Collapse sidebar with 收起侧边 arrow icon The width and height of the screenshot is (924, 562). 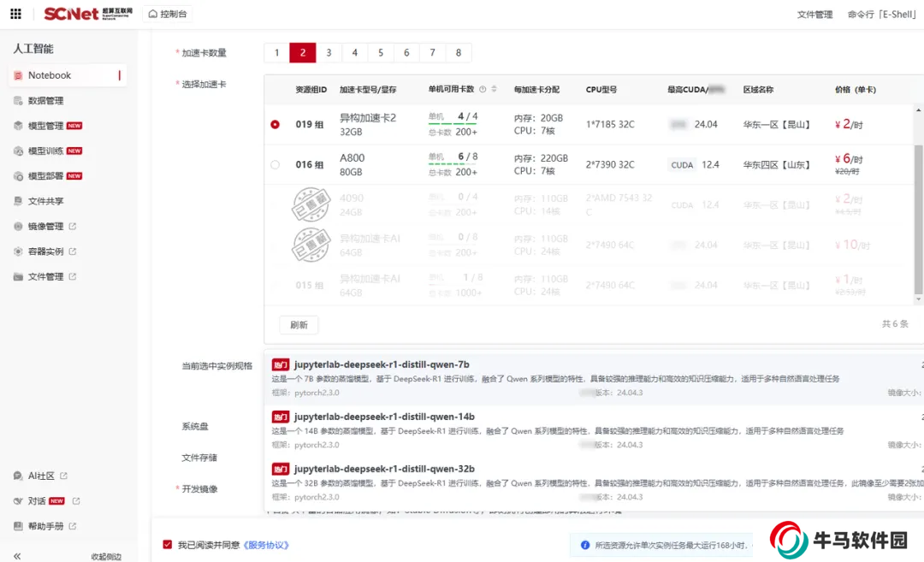coord(17,556)
